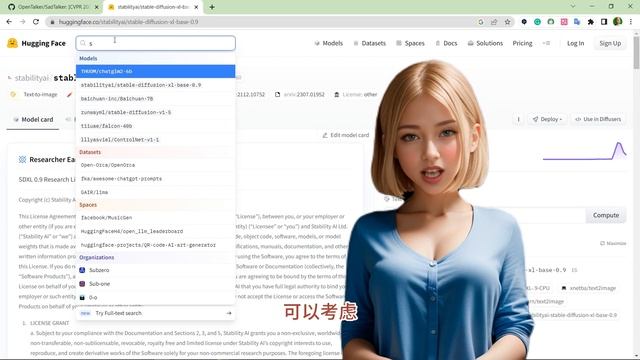Open the Deploy dropdown

pyautogui.click(x=547, y=119)
